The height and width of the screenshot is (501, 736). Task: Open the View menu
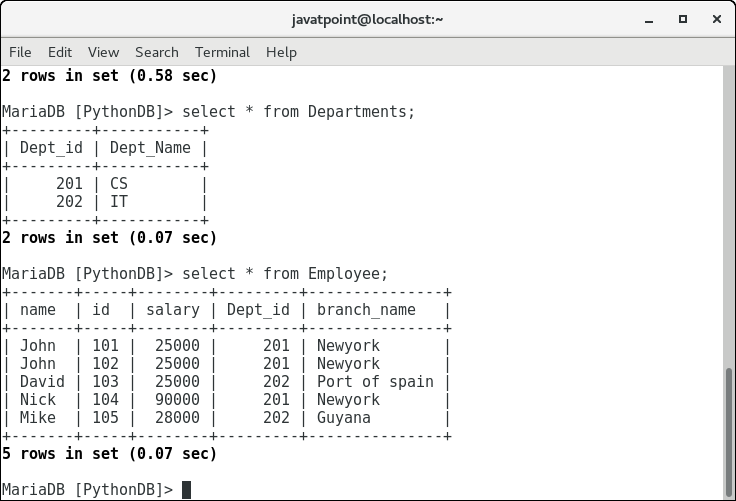(103, 52)
